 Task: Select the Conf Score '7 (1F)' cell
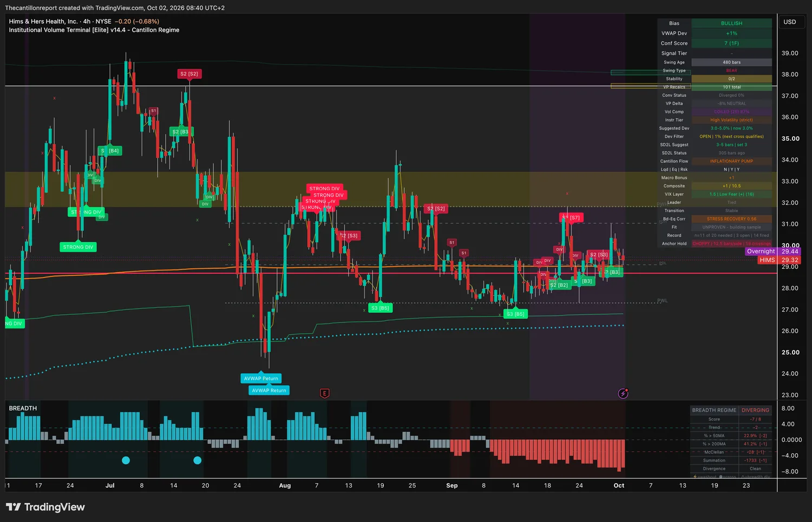(731, 43)
